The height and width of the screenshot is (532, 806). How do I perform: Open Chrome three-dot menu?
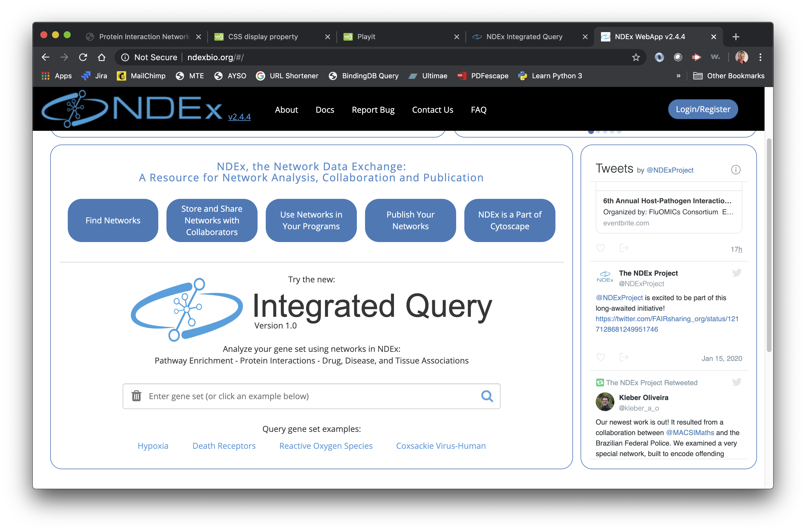coord(760,57)
